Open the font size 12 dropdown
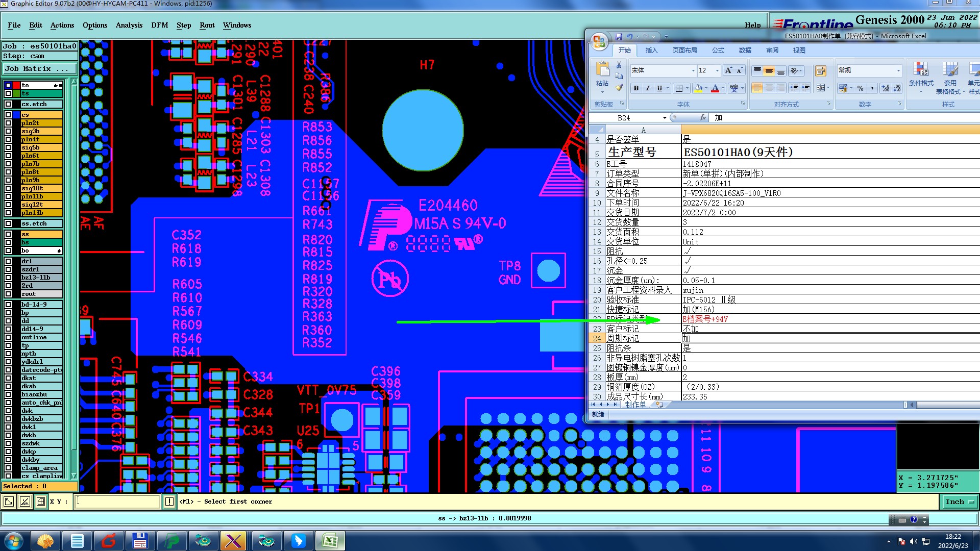This screenshot has width=980, height=551. pos(717,70)
